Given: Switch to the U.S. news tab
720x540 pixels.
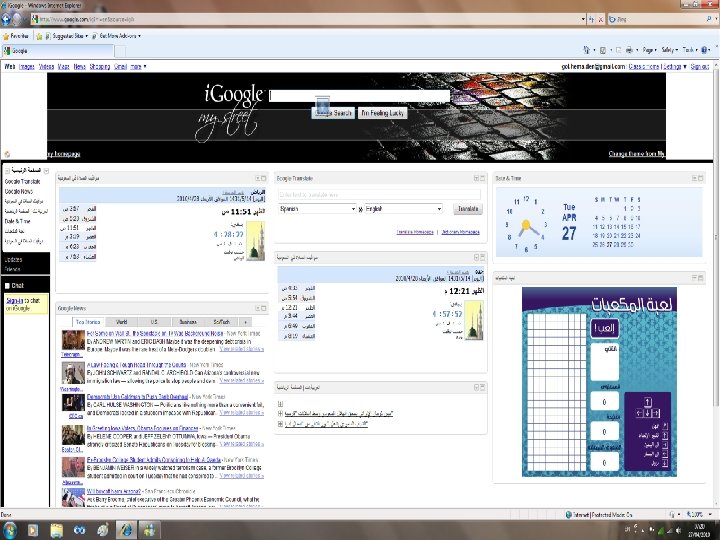Looking at the screenshot, I should pyautogui.click(x=154, y=322).
